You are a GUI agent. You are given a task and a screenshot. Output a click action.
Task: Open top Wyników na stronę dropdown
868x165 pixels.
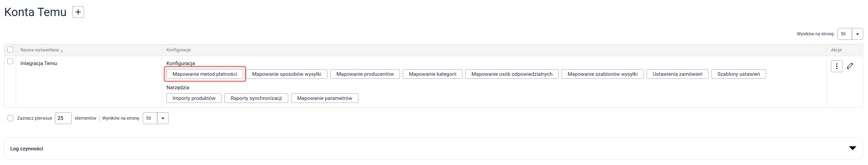(x=857, y=34)
